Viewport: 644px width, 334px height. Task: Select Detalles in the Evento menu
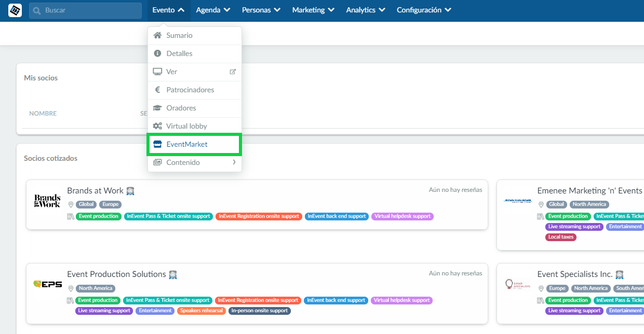(195, 54)
